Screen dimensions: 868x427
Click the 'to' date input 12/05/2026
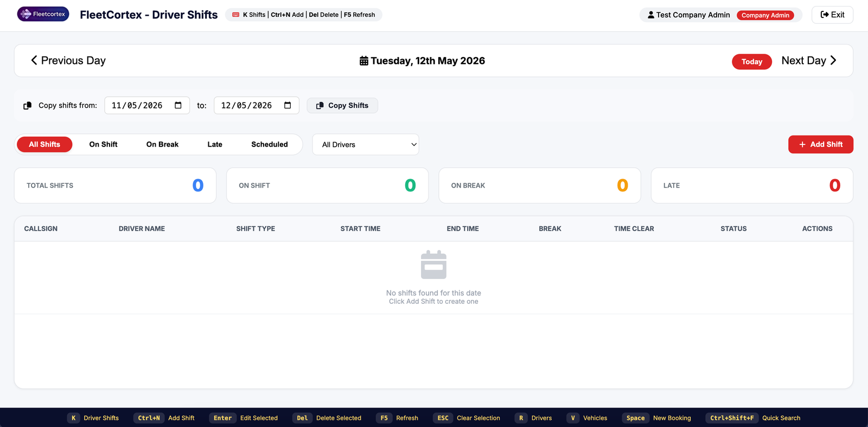click(x=257, y=105)
